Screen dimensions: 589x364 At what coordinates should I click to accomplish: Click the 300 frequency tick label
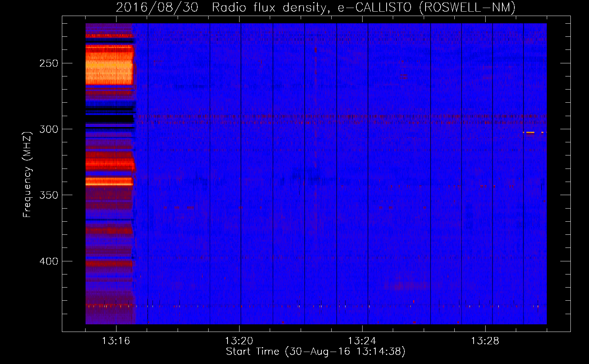[x=48, y=129]
